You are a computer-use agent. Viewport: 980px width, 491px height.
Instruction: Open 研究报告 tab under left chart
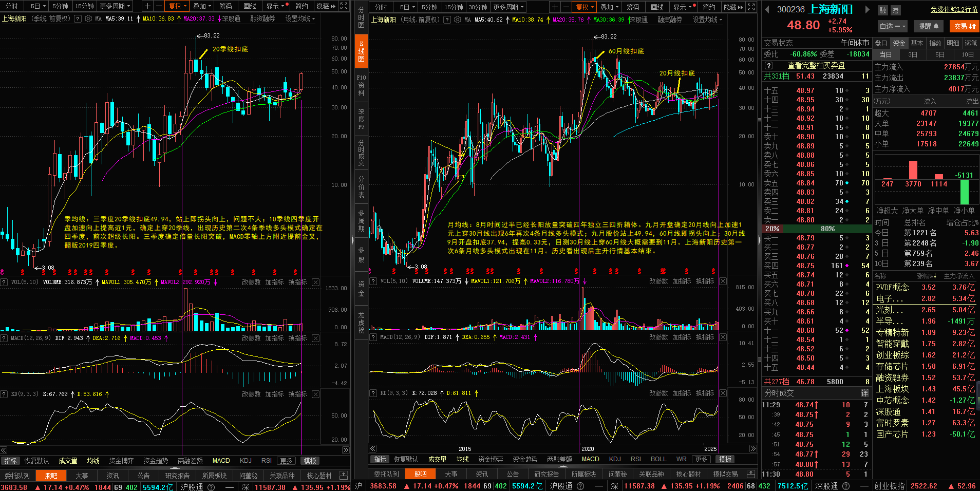177,476
